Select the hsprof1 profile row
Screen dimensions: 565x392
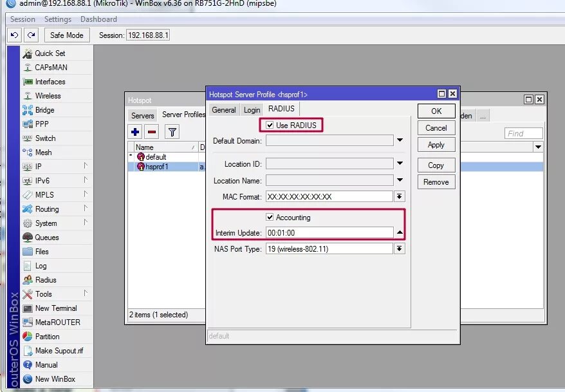click(167, 167)
